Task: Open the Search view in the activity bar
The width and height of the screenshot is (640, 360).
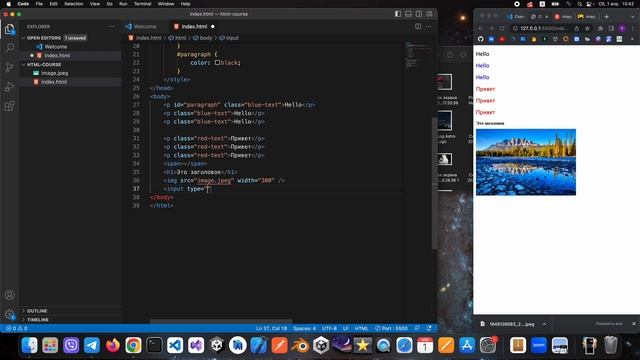Action: click(x=9, y=48)
